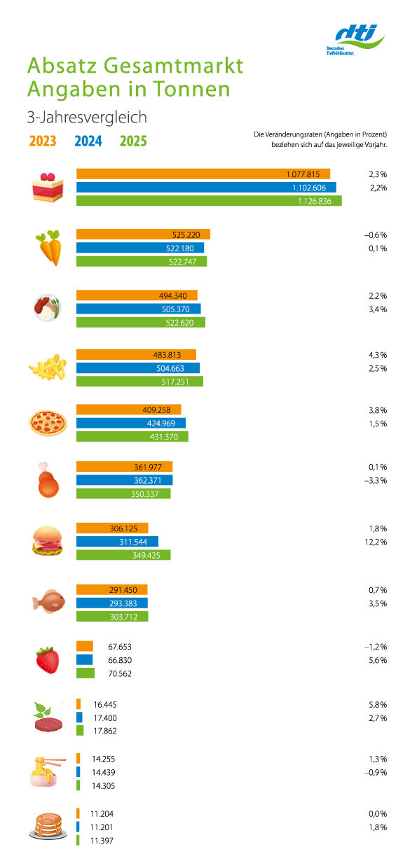This screenshot has width=410, height=868.
Task: Click the 12,2 % change value
Action: (377, 541)
